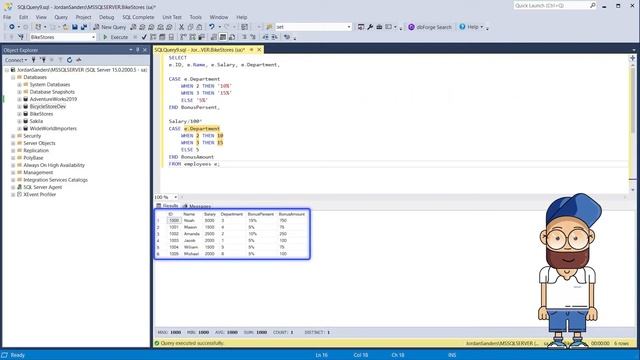Click the Help blue question icon
This screenshot has height=360, width=640.
462,27
